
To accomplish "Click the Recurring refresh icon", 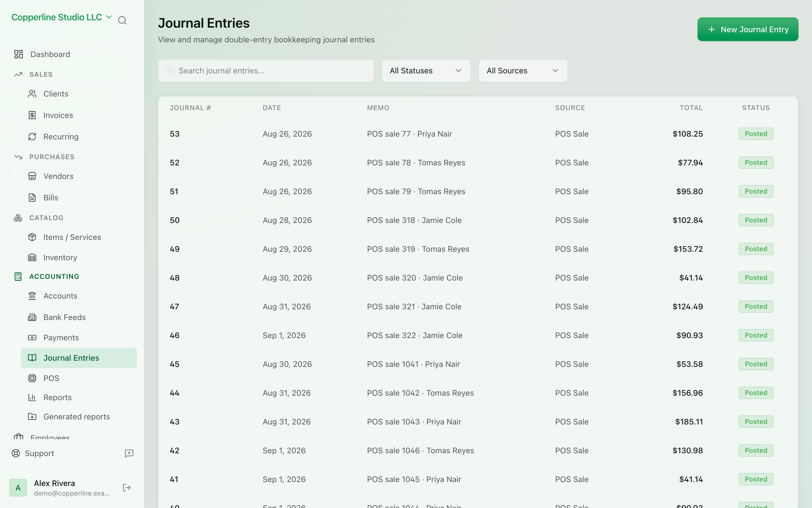I will click(x=32, y=137).
